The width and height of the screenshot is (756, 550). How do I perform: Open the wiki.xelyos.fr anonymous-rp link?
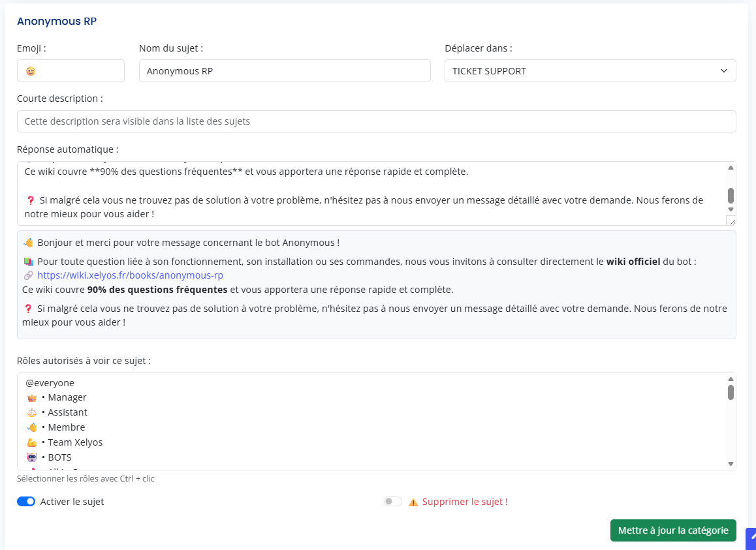click(x=130, y=275)
